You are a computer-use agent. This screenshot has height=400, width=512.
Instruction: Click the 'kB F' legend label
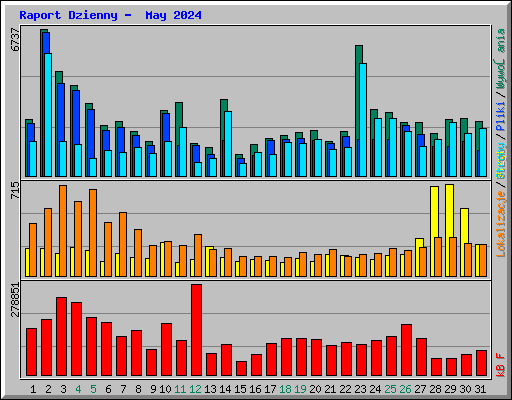point(501,365)
